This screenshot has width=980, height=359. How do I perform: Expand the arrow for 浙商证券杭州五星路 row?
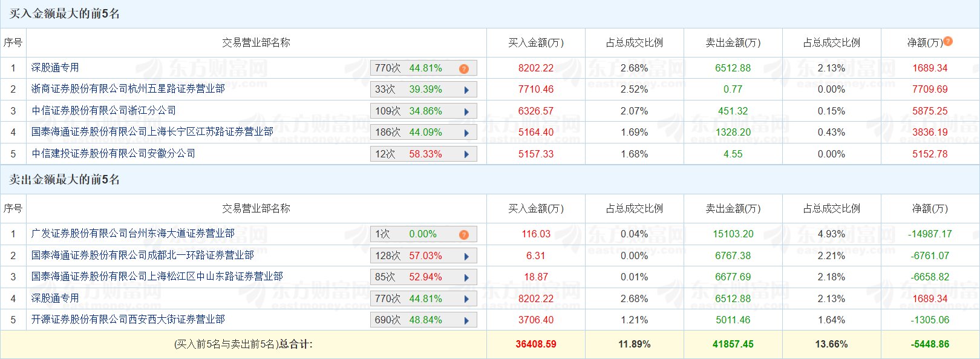pos(466,90)
